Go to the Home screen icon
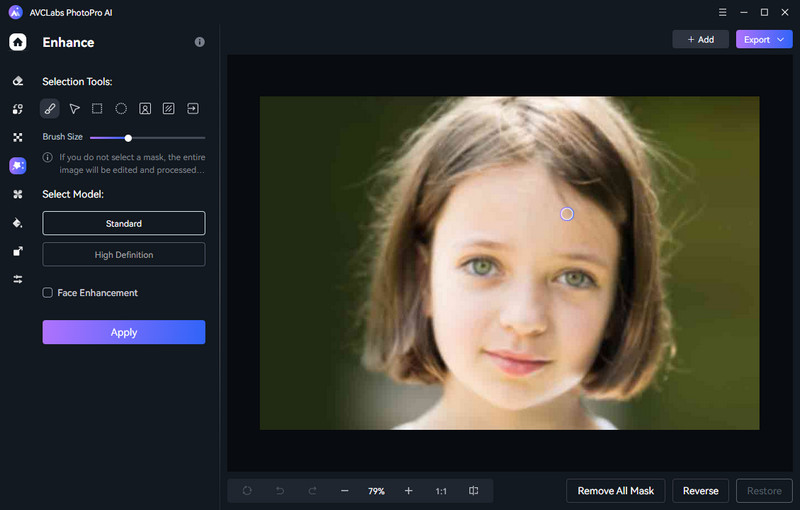Image resolution: width=800 pixels, height=510 pixels. coord(18,42)
